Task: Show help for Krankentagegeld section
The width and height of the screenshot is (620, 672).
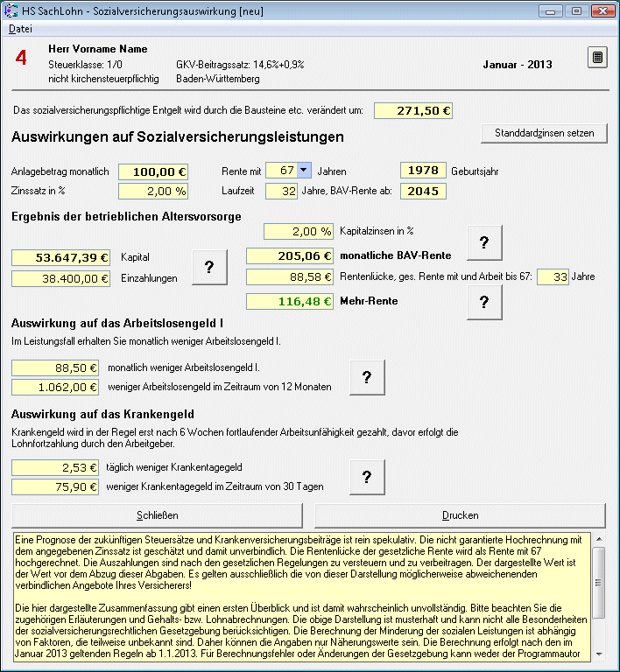Action: 367,477
